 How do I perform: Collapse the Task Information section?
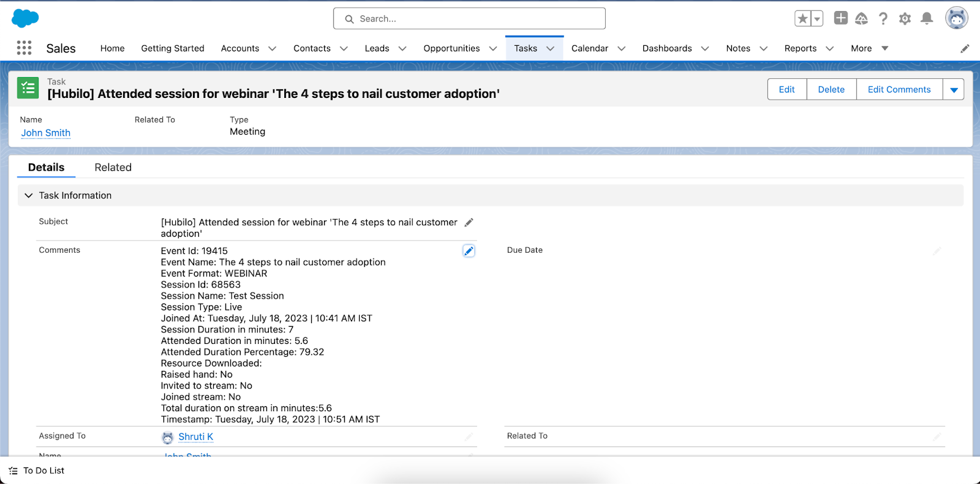click(28, 196)
